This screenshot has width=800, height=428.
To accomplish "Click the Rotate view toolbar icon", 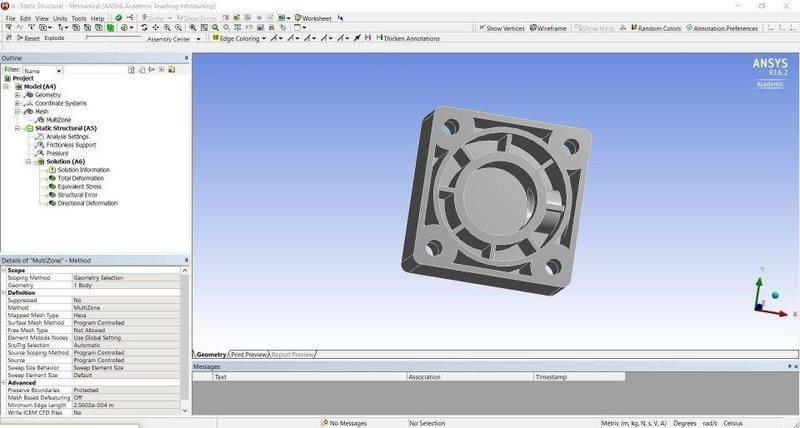I will pos(143,28).
